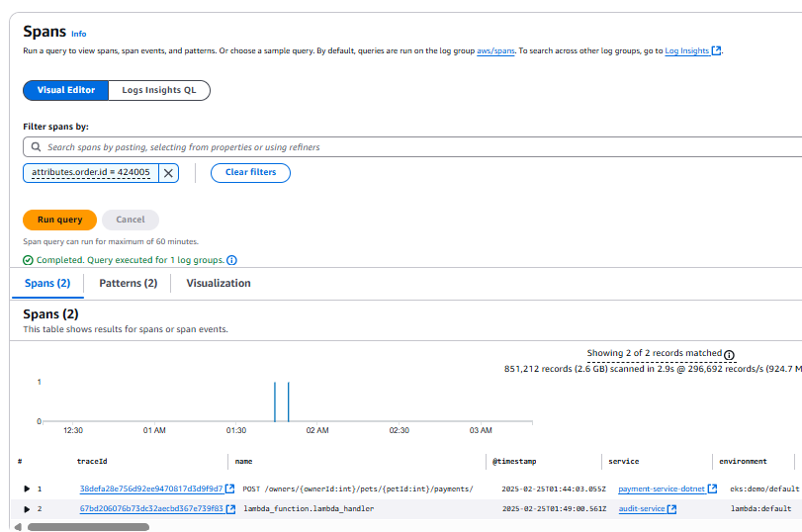Open the Visualization tab
802x532 pixels.
click(219, 283)
